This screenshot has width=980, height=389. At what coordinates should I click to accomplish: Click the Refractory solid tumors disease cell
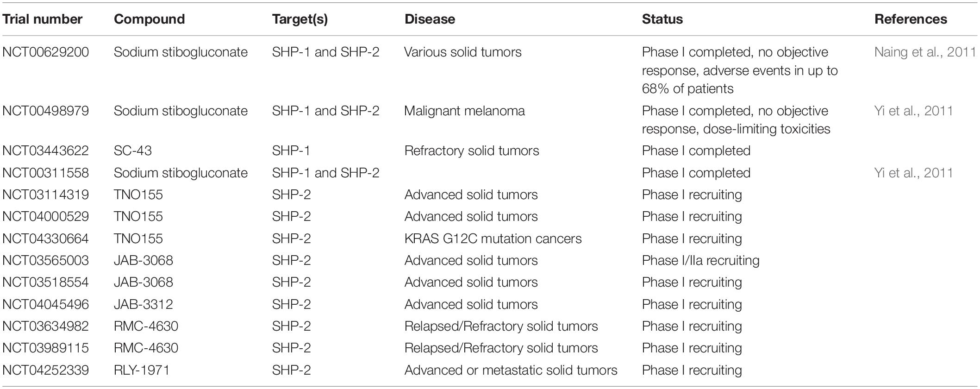pyautogui.click(x=472, y=151)
